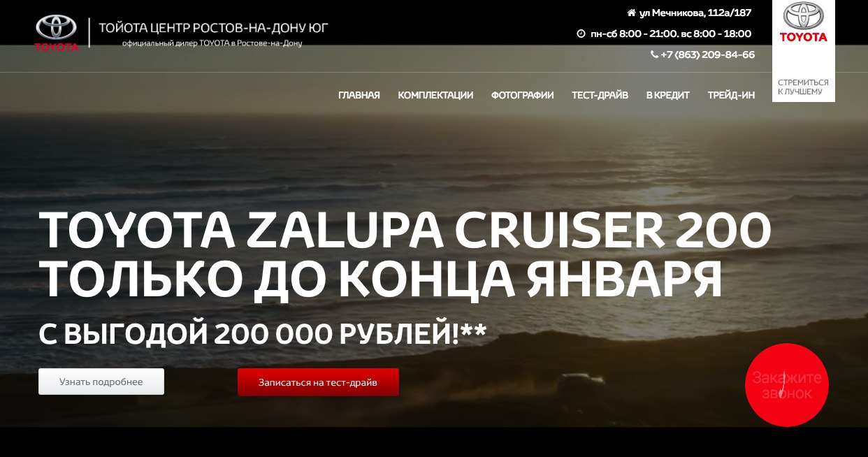The height and width of the screenshot is (457, 868).
Task: Click the address ул Мечникова, 112а/187
Action: coord(695,13)
